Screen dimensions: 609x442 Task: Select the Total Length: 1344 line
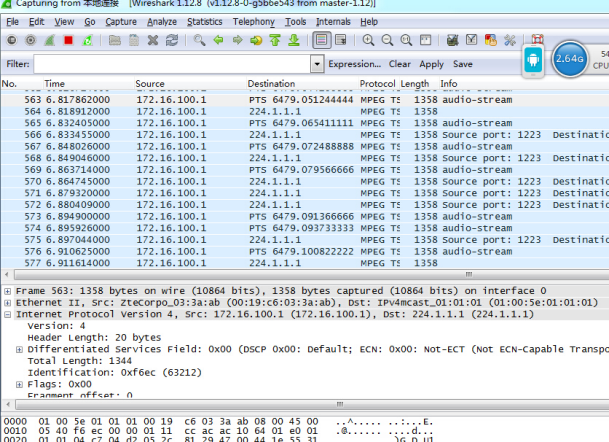[80, 361]
